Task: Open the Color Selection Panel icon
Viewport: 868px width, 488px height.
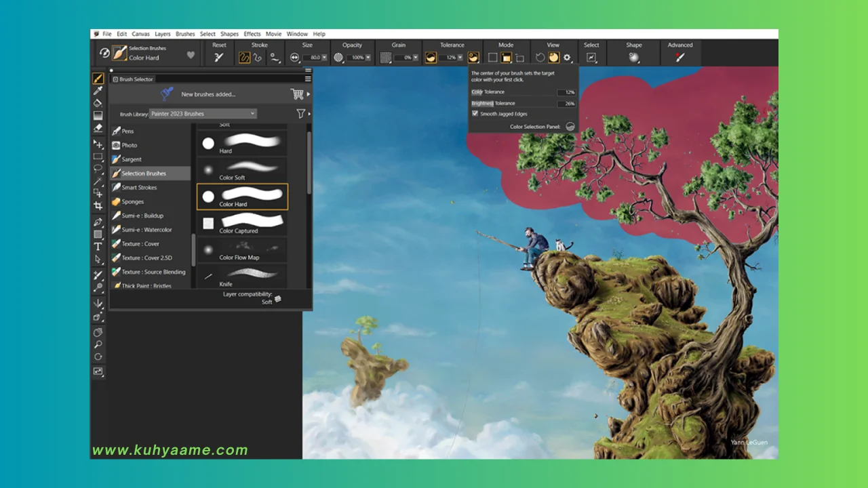Action: 570,126
